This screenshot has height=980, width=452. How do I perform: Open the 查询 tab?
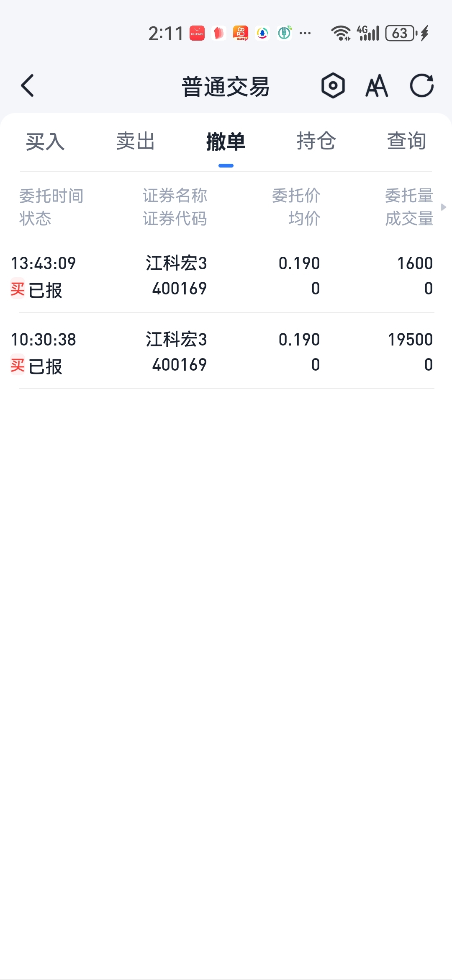pos(406,141)
